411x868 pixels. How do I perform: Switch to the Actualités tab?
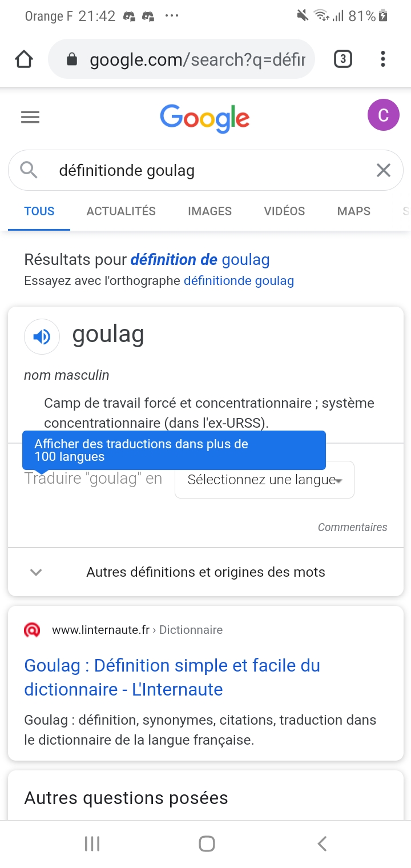tap(121, 211)
